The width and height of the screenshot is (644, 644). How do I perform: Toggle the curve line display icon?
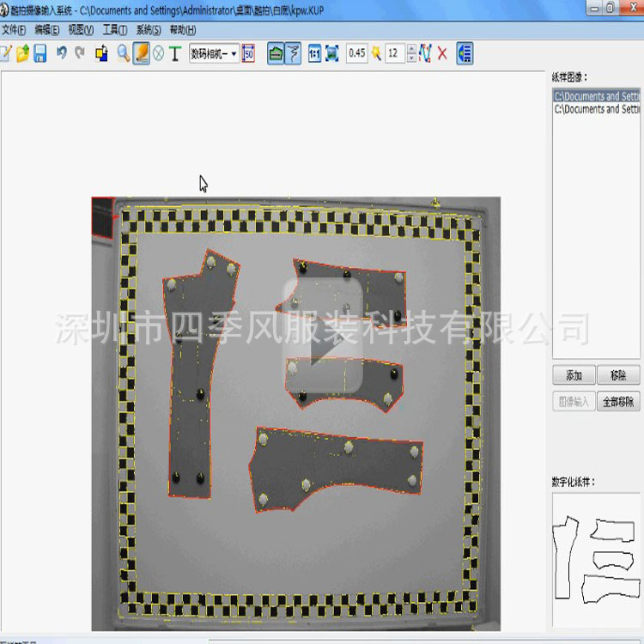294,54
